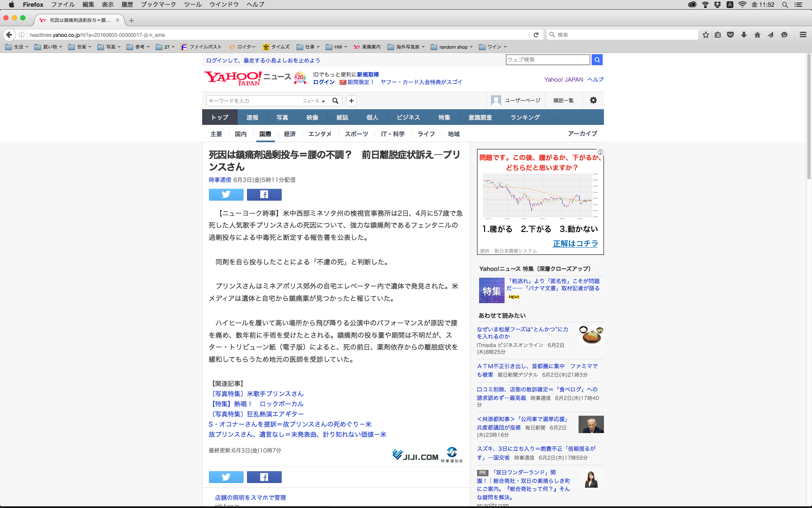Image resolution: width=812 pixels, height=508 pixels.
Task: Click the Facebook share button below the headline
Action: [x=264, y=194]
